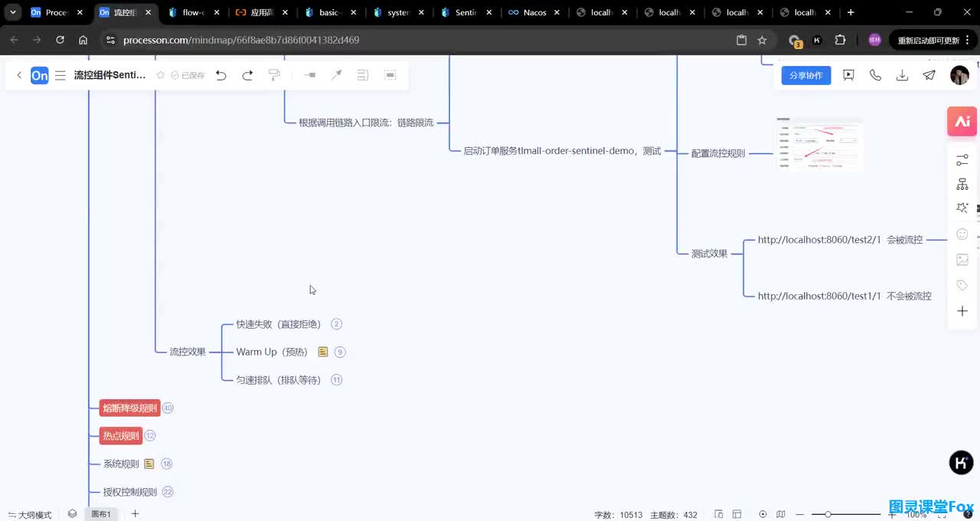Undo the last edit
The height and width of the screenshot is (521, 980).
[x=221, y=75]
